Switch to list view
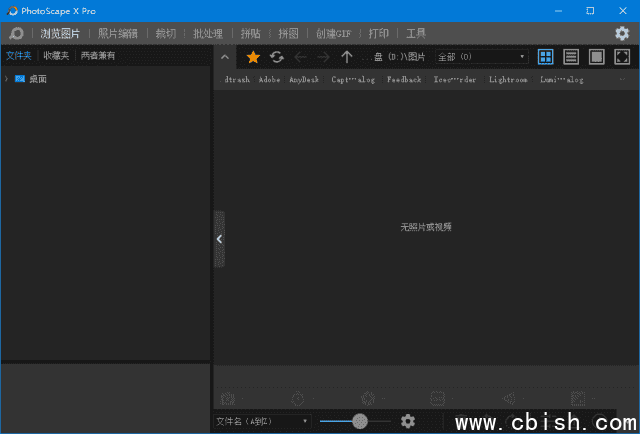Viewport: 640px width, 434px height. tap(571, 57)
